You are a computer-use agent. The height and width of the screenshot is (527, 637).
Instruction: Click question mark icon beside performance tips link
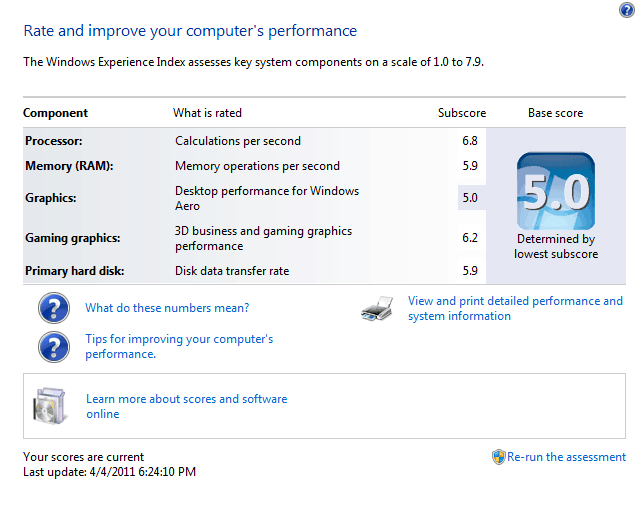[54, 347]
